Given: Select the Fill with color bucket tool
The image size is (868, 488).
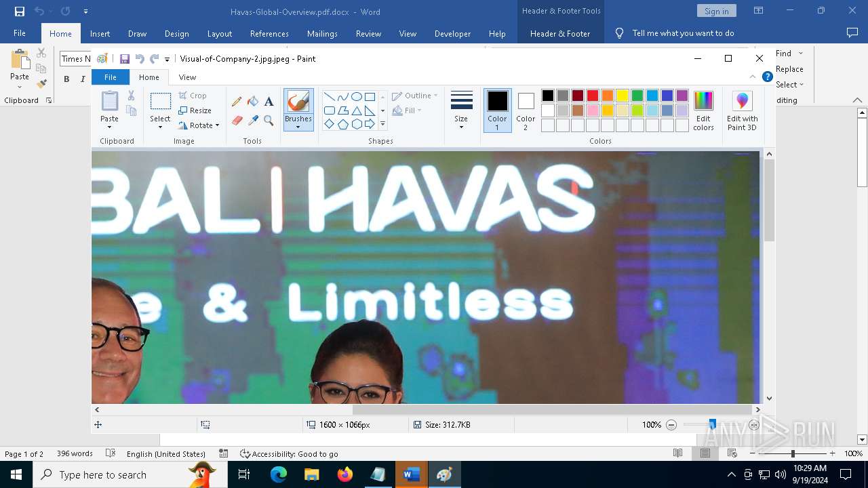Looking at the screenshot, I should 253,102.
